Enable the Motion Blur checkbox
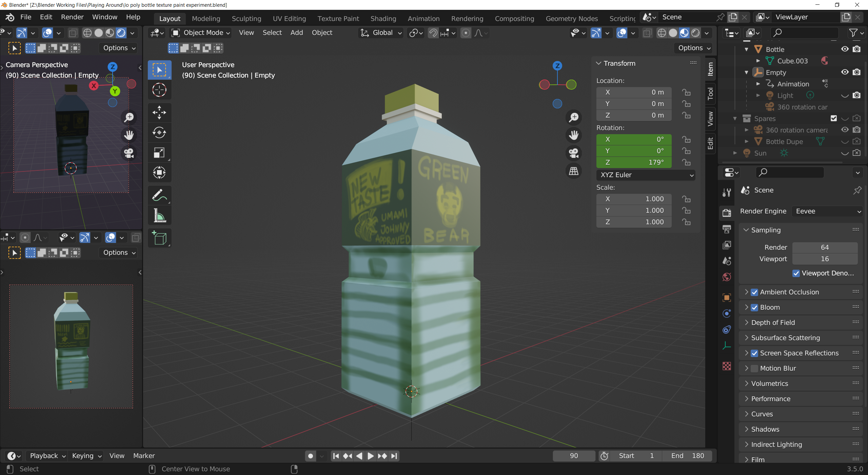The height and width of the screenshot is (475, 868). 754,369
